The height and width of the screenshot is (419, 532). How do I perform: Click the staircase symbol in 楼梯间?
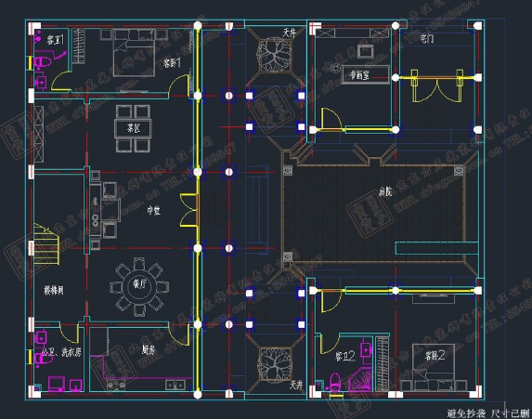coord(46,243)
